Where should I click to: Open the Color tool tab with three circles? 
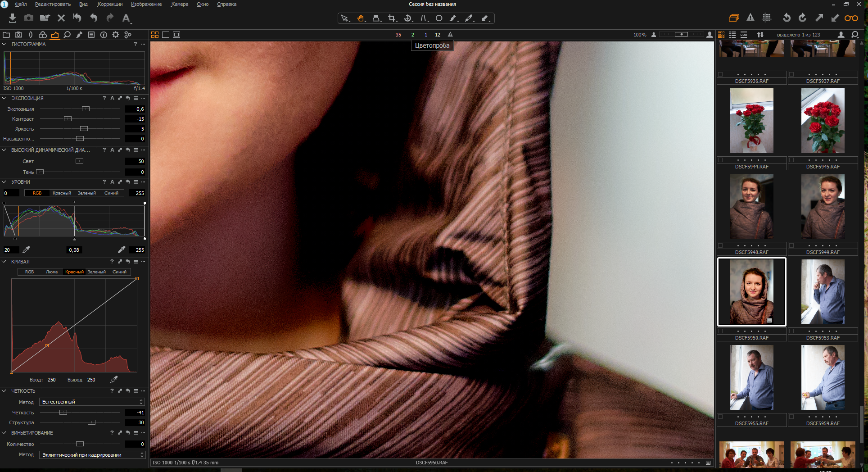coord(43,35)
